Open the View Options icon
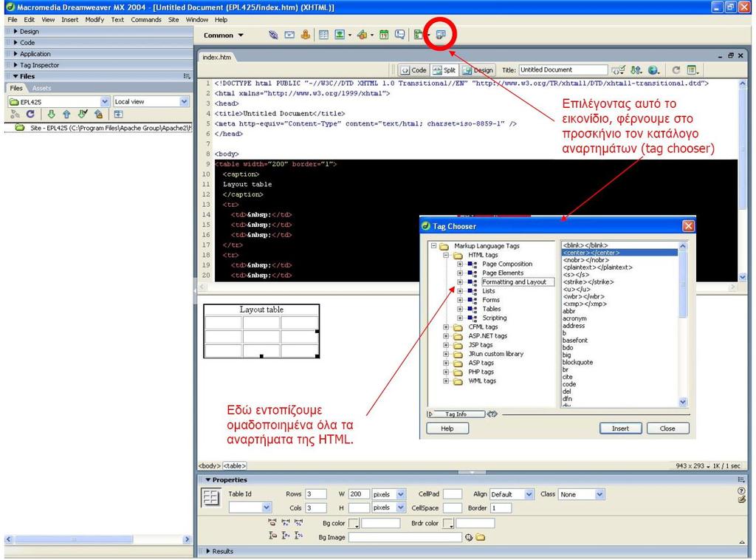Viewport: 756px width, 560px height. [693, 70]
